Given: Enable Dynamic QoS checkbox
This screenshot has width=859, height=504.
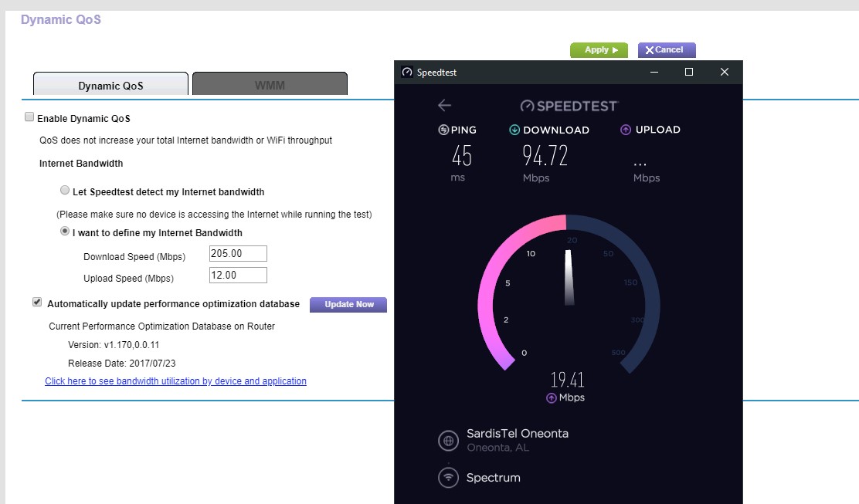Looking at the screenshot, I should click(29, 117).
